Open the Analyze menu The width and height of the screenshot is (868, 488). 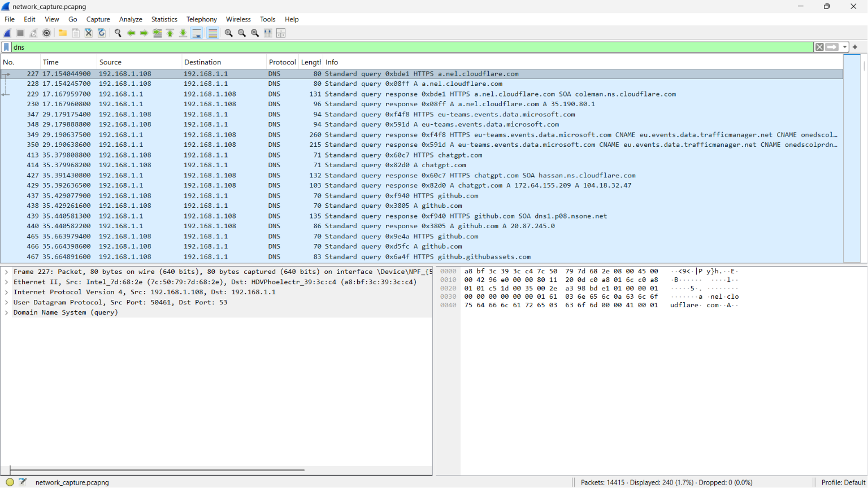pos(131,19)
